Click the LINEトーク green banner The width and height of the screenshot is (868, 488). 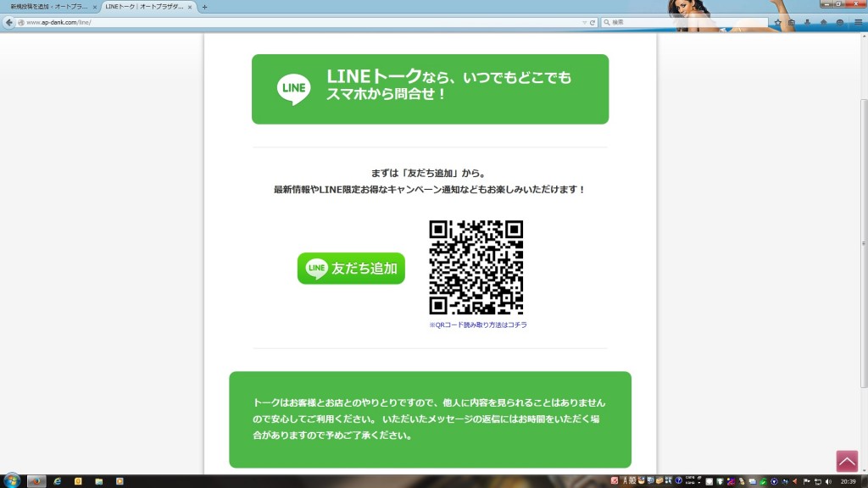pyautogui.click(x=430, y=89)
